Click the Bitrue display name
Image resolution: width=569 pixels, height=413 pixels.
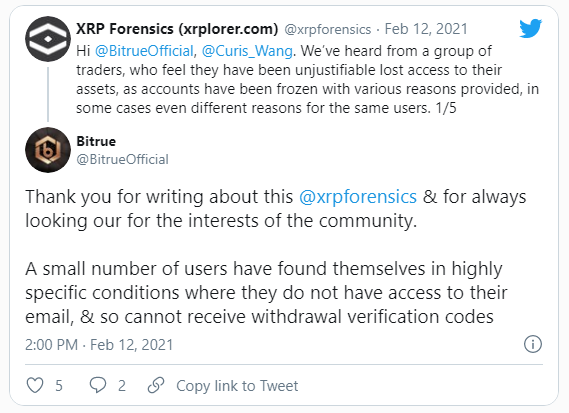pos(96,141)
